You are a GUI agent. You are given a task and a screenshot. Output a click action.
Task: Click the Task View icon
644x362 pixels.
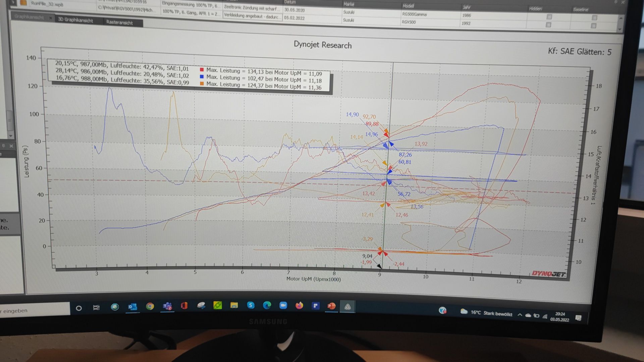pyautogui.click(x=96, y=307)
